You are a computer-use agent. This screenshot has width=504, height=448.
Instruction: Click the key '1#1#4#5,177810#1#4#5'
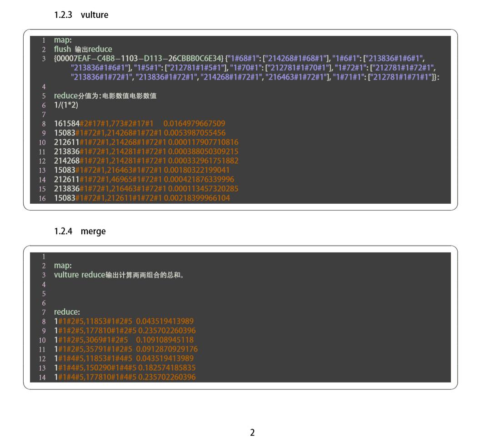(95, 377)
